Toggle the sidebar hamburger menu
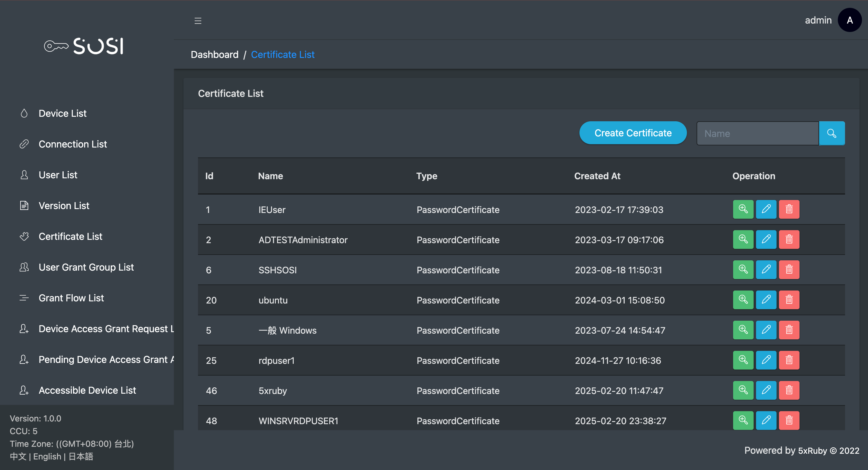 198,21
